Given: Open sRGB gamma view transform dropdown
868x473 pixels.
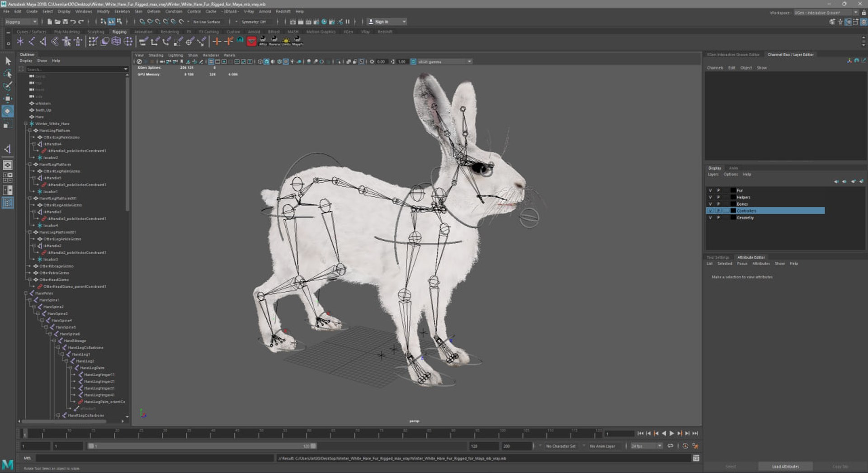Looking at the screenshot, I should pyautogui.click(x=445, y=61).
